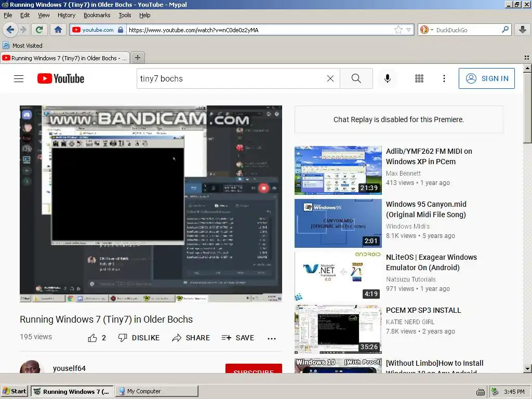Click the youtube.com site identity badge

[98, 30]
